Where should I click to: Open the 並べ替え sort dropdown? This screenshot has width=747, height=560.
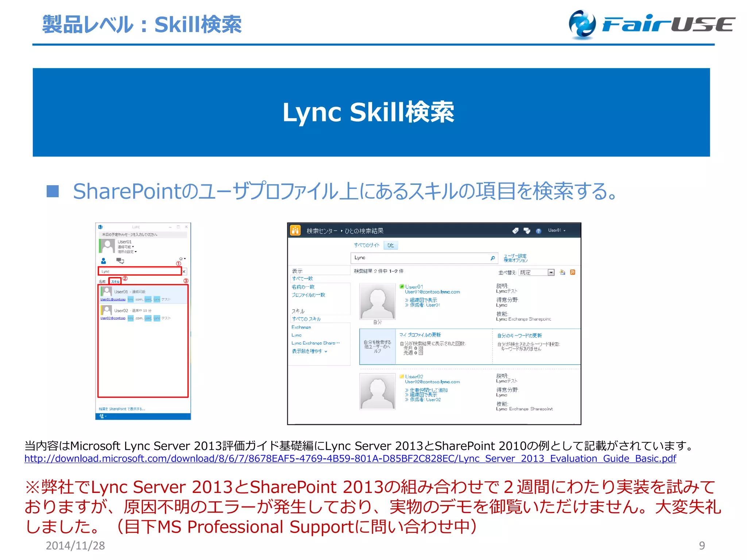pos(537,272)
